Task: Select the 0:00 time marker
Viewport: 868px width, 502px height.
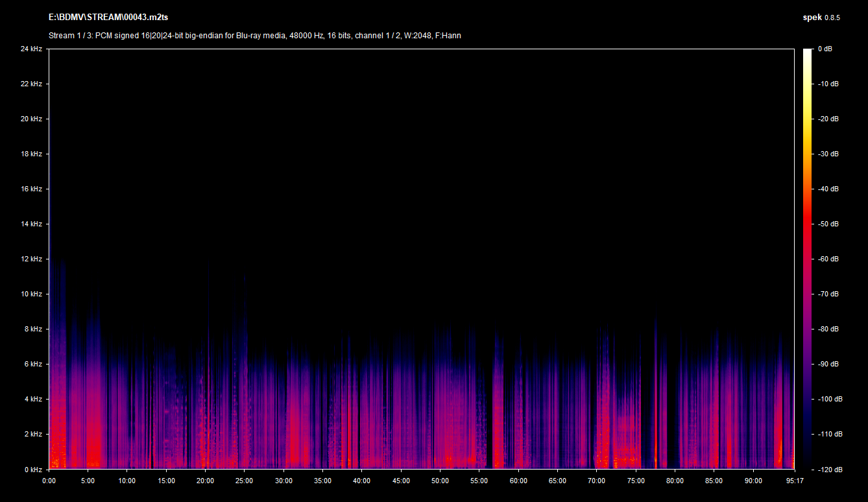Action: (x=49, y=481)
